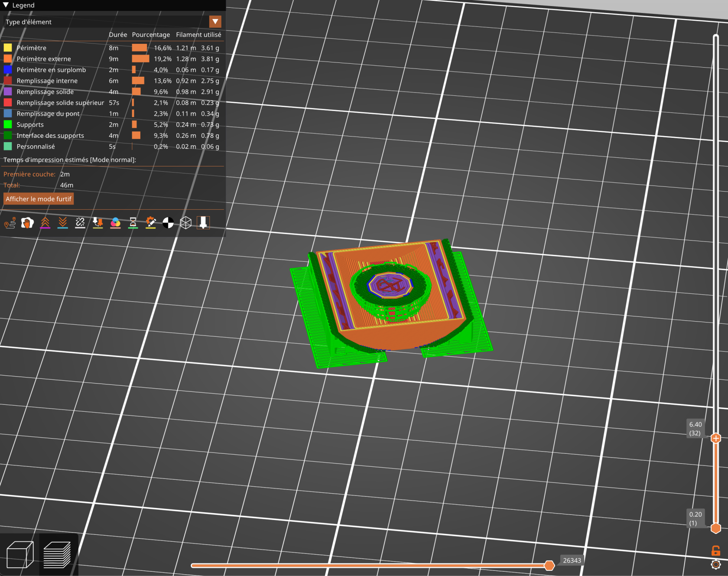Toggle Shells wireframe cube icon
728x576 pixels.
[185, 223]
